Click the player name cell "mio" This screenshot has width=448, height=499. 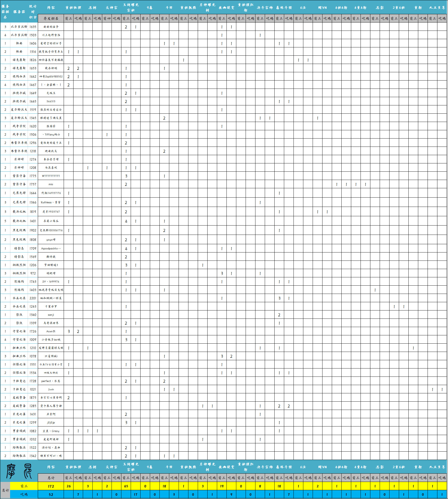[51, 184]
